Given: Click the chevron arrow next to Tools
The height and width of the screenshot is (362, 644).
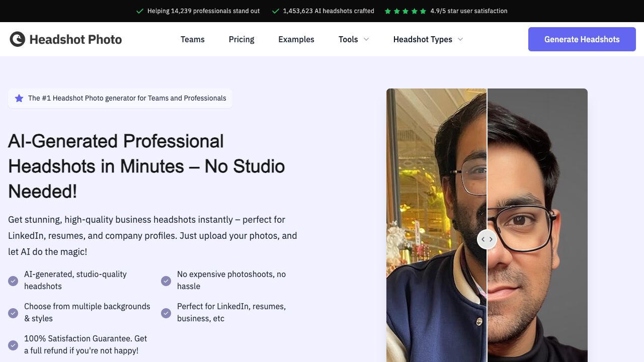Looking at the screenshot, I should coord(366,39).
